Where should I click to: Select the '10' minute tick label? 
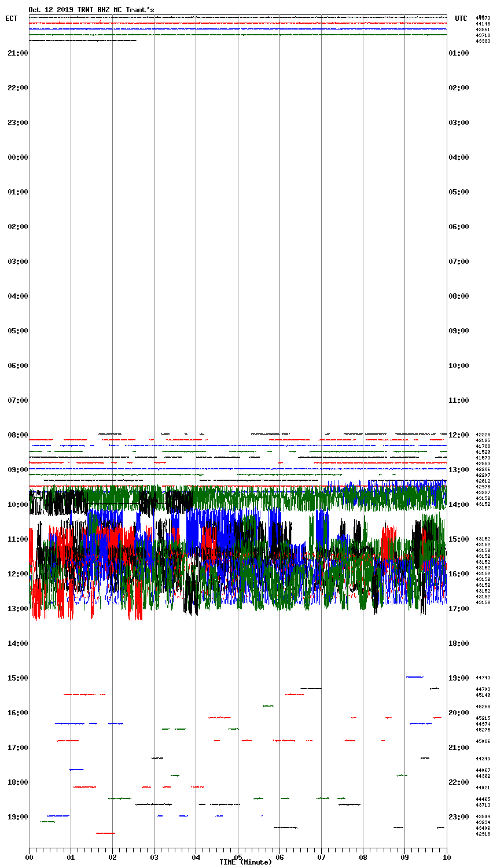click(446, 857)
